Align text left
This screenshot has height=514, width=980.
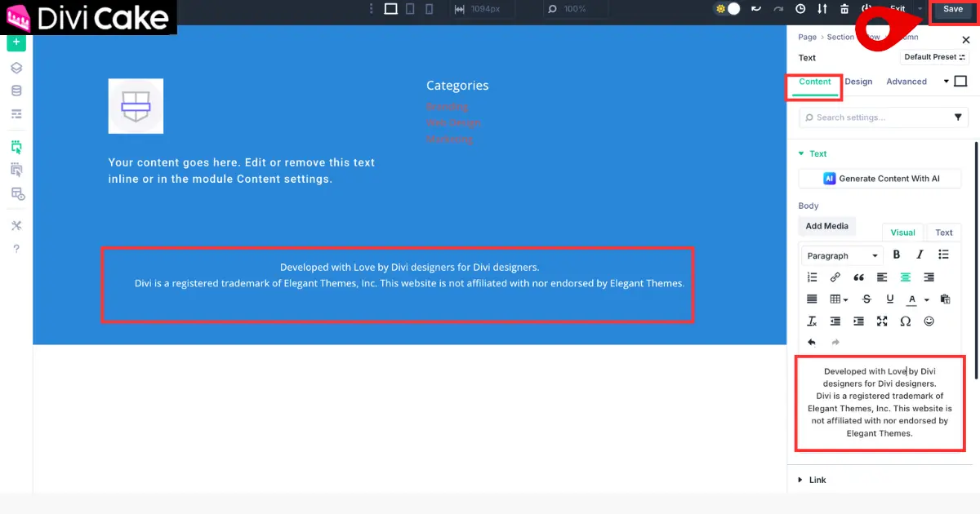(882, 277)
